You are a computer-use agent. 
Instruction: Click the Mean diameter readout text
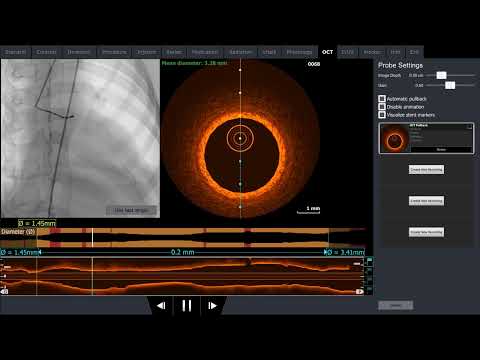click(194, 63)
